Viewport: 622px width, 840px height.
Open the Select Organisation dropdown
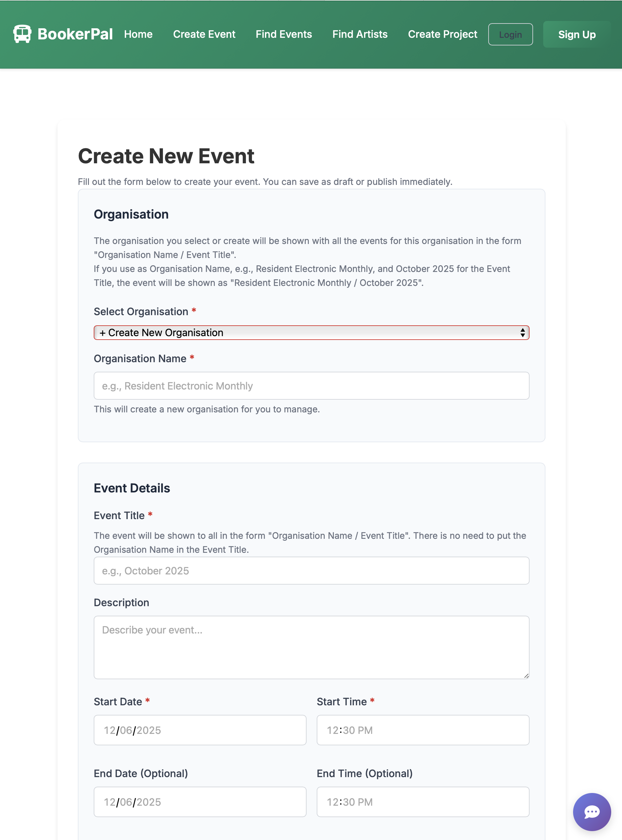pyautogui.click(x=311, y=332)
